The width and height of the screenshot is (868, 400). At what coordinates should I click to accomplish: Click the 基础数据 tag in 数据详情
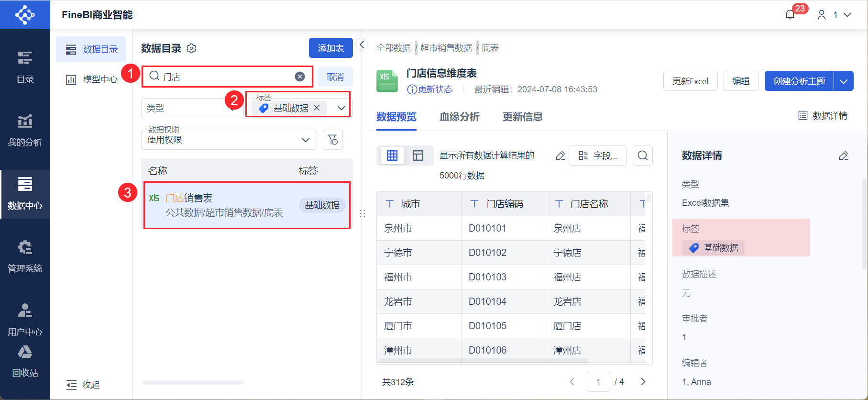coord(713,248)
